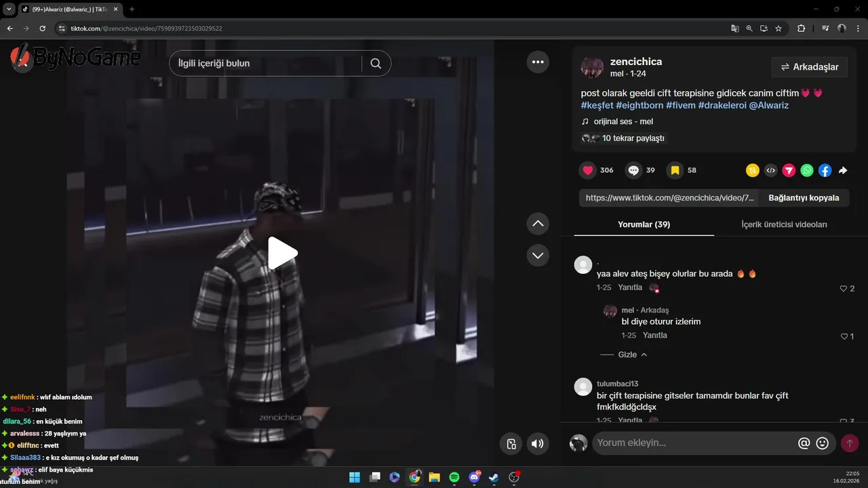This screenshot has width=868, height=488.
Task: Post comment with the red arrow button
Action: (x=849, y=443)
